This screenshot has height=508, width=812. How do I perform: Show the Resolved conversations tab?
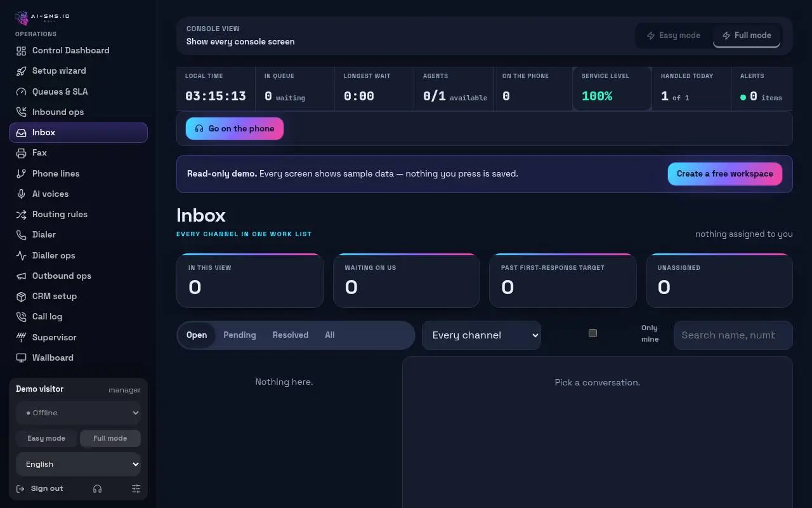point(291,335)
